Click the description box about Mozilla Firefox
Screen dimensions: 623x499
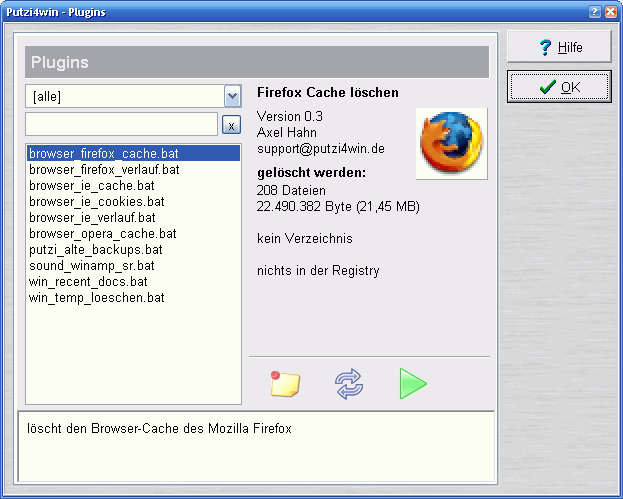[x=256, y=447]
